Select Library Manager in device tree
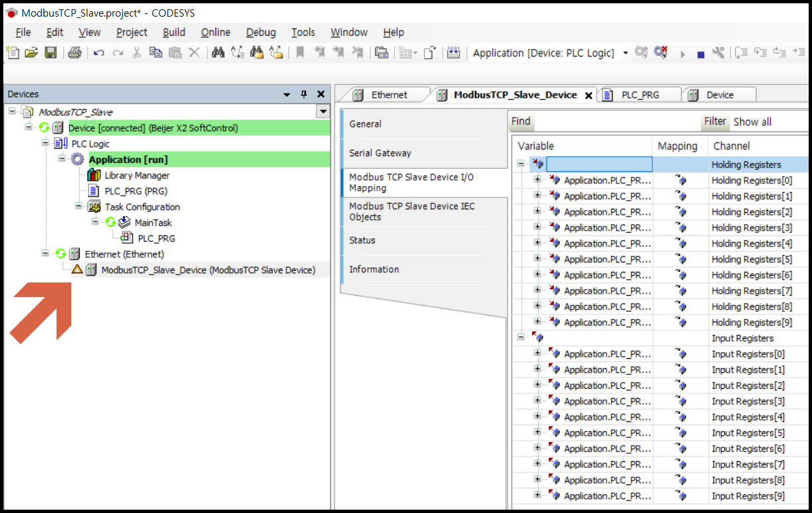Viewport: 812px width, 513px height. point(137,175)
